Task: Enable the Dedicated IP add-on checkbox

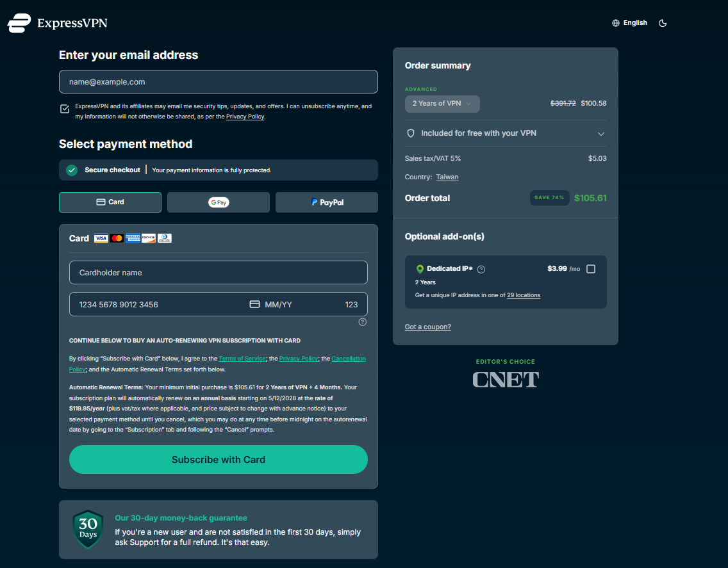Action: pos(591,269)
